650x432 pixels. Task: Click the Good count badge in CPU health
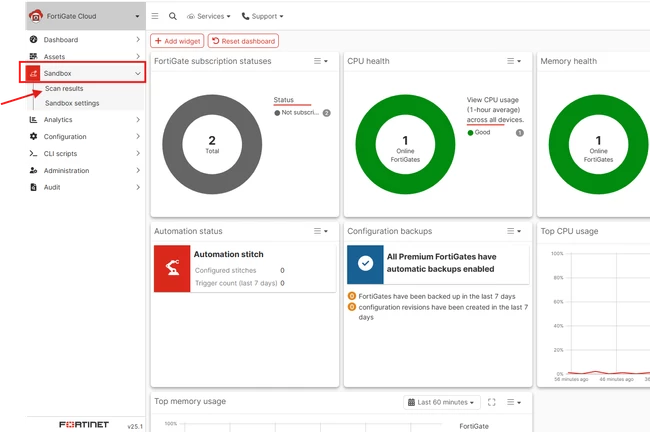tap(519, 133)
